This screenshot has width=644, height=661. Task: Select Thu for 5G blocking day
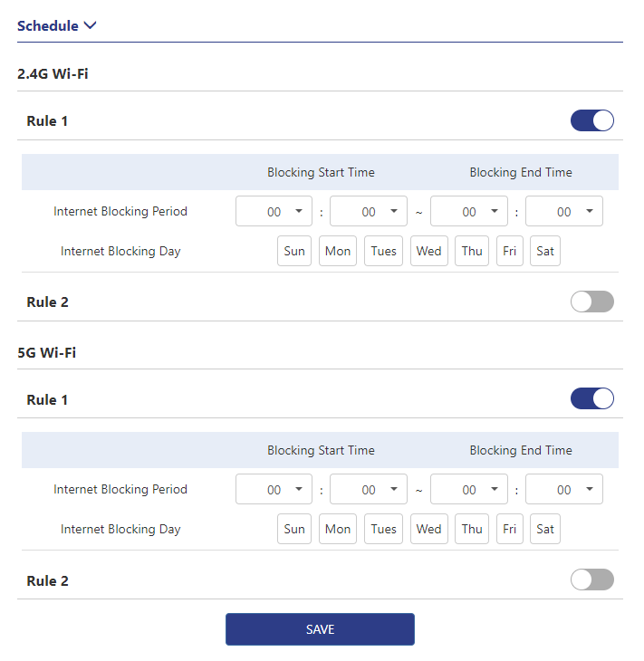pyautogui.click(x=472, y=529)
